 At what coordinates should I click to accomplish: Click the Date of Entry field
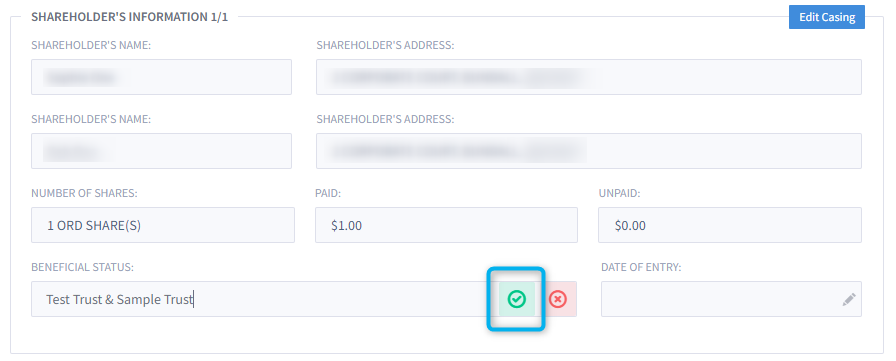(x=731, y=299)
